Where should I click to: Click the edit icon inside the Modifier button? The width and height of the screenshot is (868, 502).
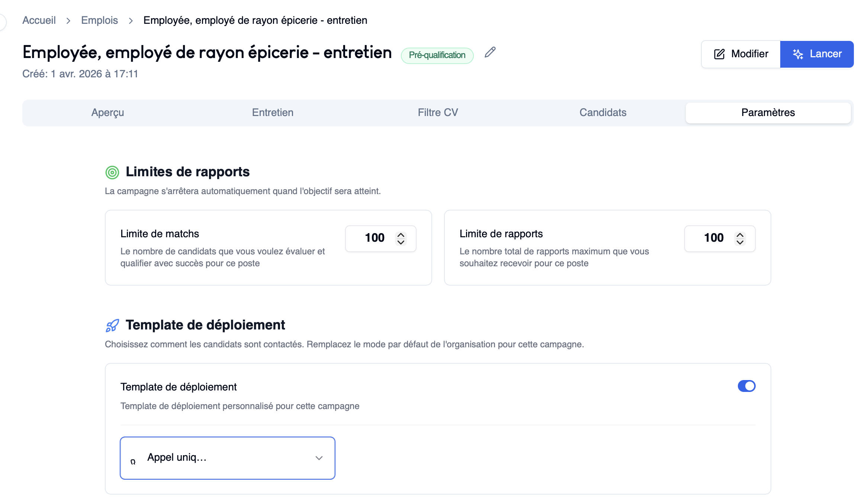719,54
